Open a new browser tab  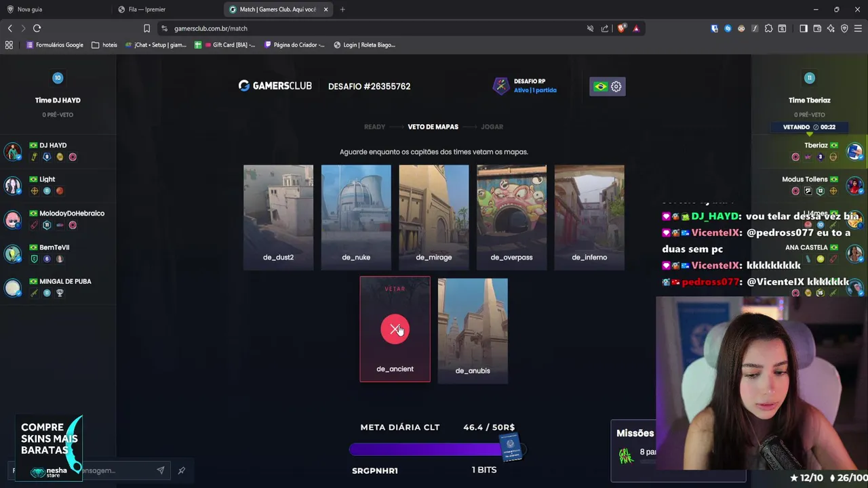tap(342, 9)
